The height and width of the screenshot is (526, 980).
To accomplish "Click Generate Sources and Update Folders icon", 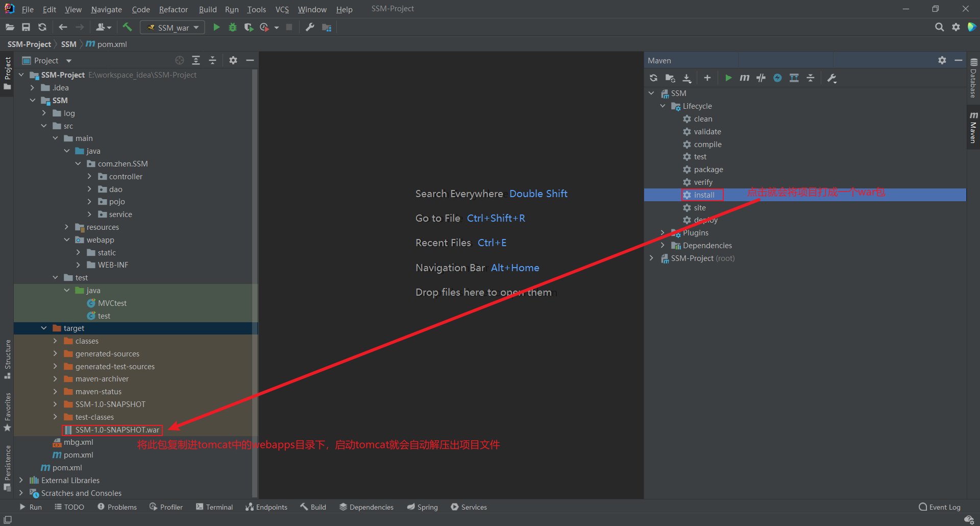I will pos(670,78).
